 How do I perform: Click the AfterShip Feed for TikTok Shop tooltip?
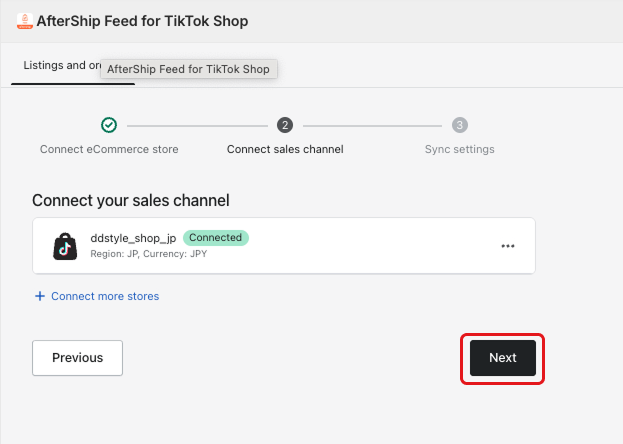189,69
